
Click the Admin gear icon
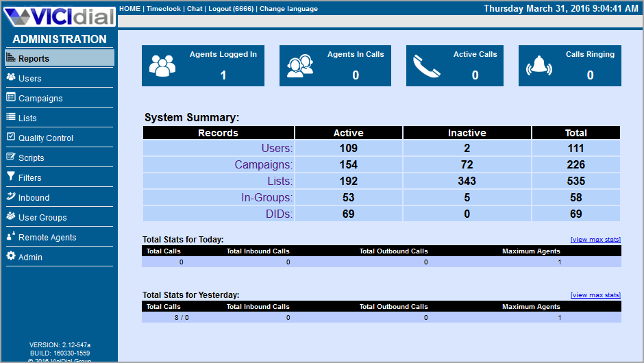pyautogui.click(x=11, y=256)
